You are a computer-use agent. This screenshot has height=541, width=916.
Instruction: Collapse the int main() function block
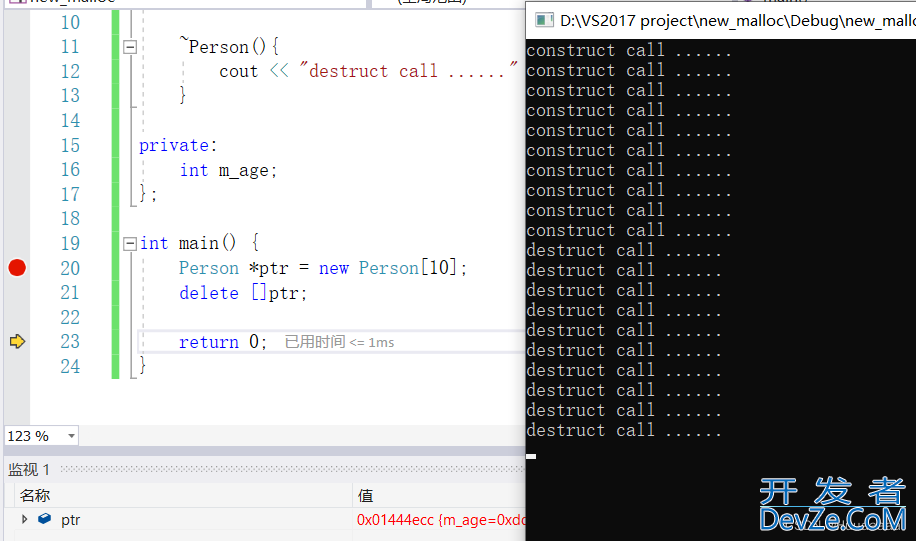pos(130,244)
